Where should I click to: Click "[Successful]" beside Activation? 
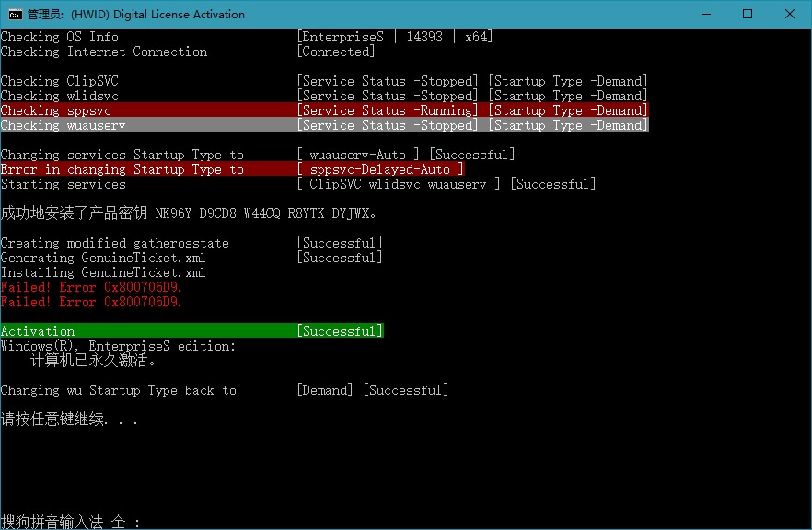click(x=340, y=330)
